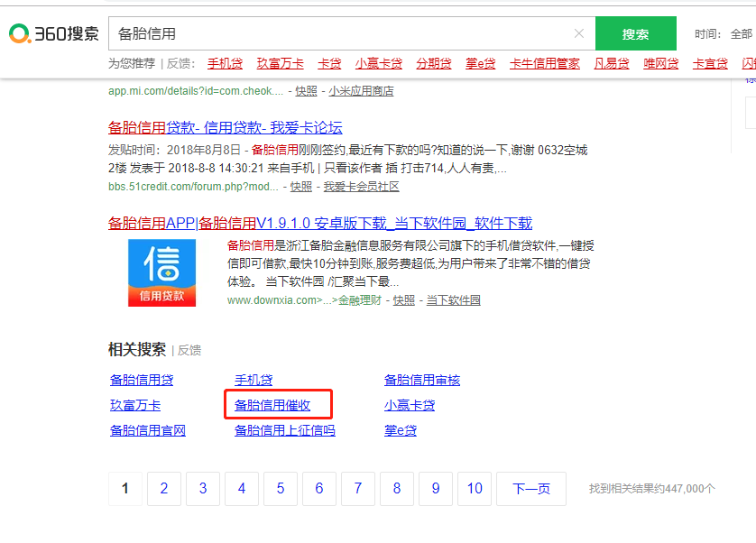The image size is (756, 543).
Task: Open the 卡牛信用管家 recommendation link
Action: pyautogui.click(x=545, y=63)
